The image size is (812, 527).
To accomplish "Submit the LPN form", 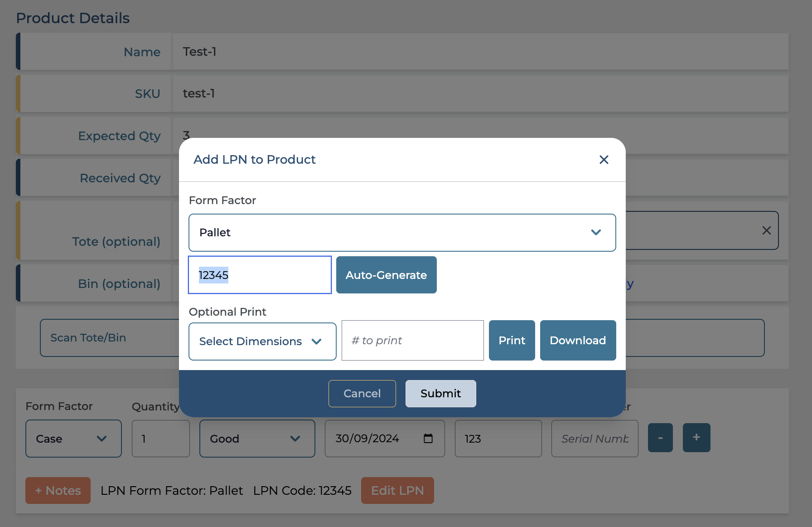I will pyautogui.click(x=440, y=394).
